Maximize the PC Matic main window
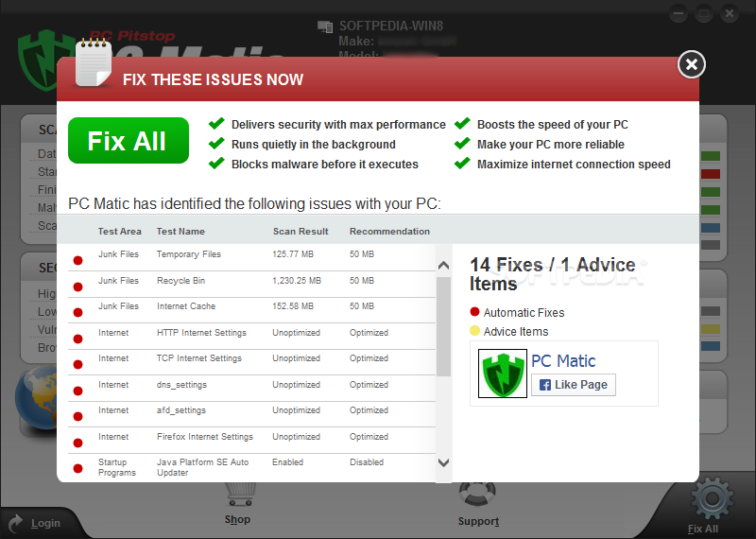The width and height of the screenshot is (756, 539). pyautogui.click(x=704, y=13)
